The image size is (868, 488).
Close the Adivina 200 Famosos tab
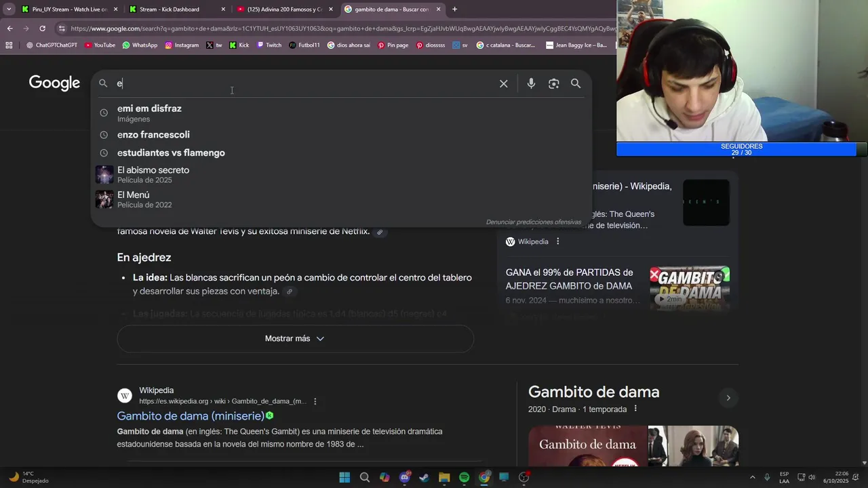pos(331,9)
